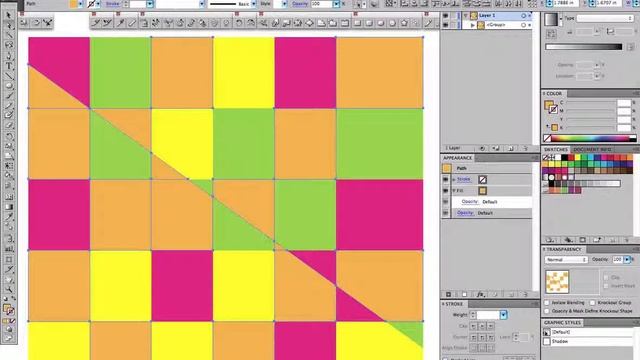Toggle visibility eye of Group sublayer
This screenshot has width=640, height=360.
445,25
